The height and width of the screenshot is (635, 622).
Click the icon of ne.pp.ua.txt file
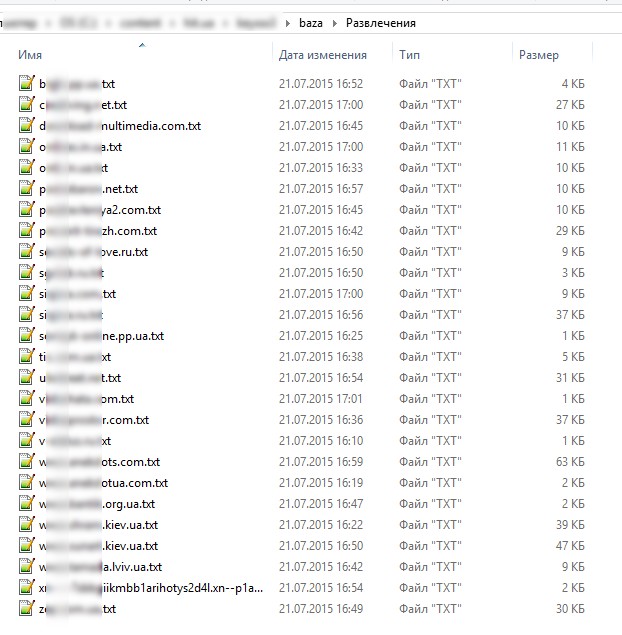point(27,335)
